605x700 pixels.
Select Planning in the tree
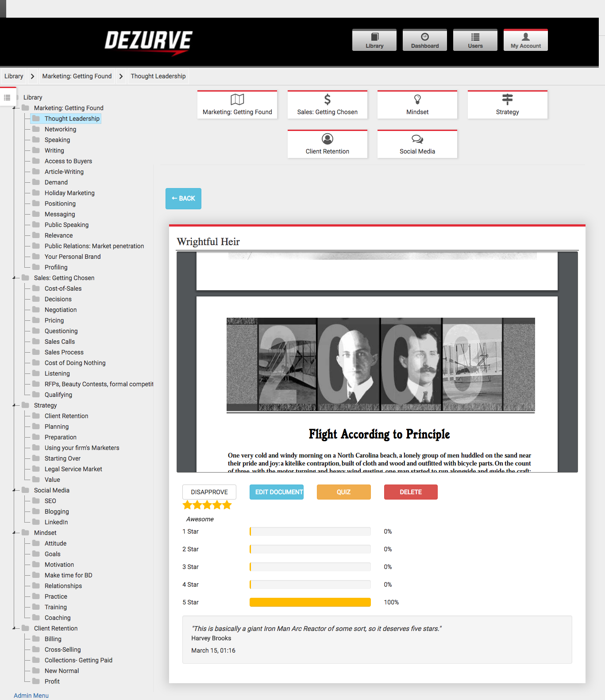(x=57, y=427)
